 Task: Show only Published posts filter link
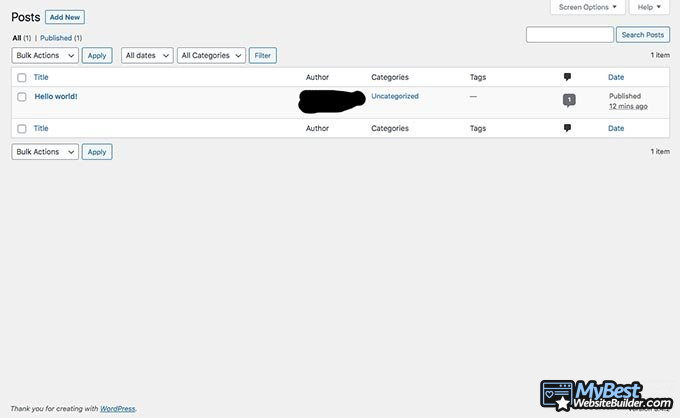(x=57, y=38)
